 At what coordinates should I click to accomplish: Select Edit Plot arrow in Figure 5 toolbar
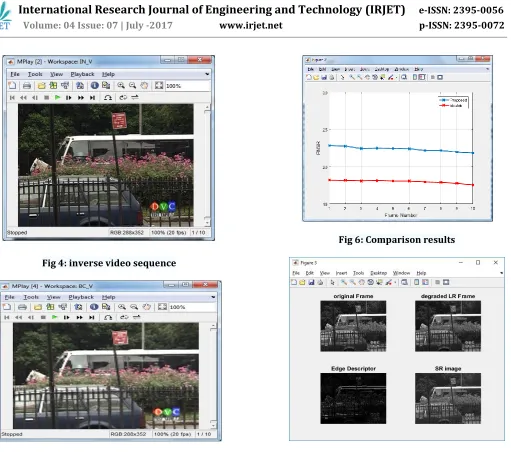(x=332, y=282)
